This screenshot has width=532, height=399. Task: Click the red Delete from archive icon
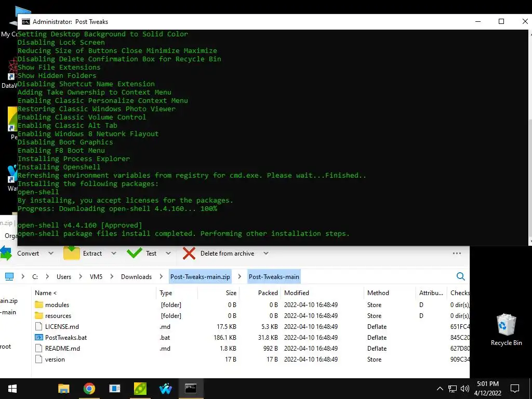[189, 254]
